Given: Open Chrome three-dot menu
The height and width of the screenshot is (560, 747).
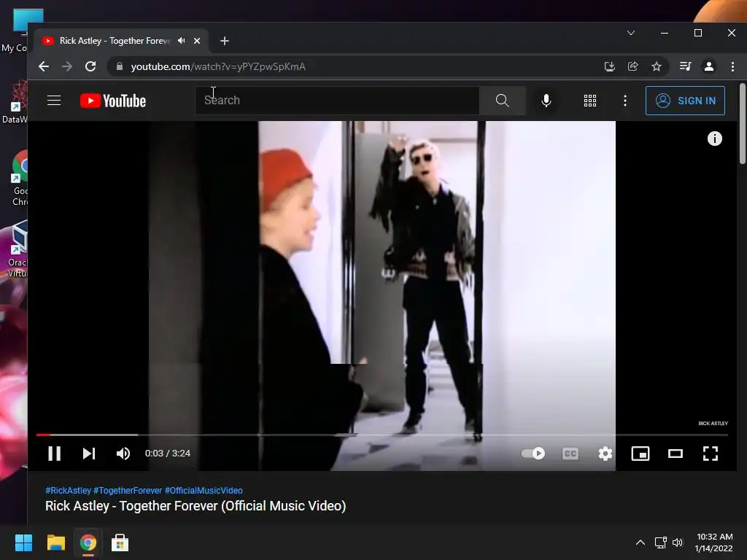Looking at the screenshot, I should click(x=732, y=66).
